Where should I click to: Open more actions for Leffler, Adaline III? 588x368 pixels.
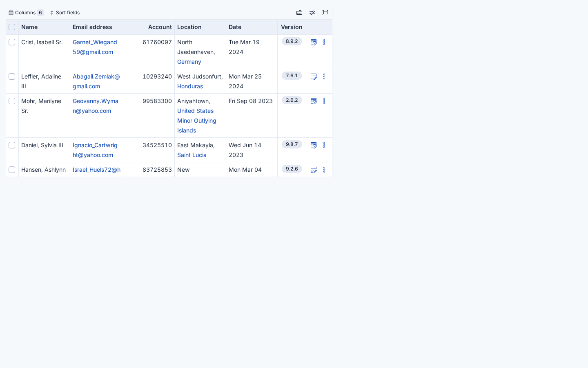324,76
